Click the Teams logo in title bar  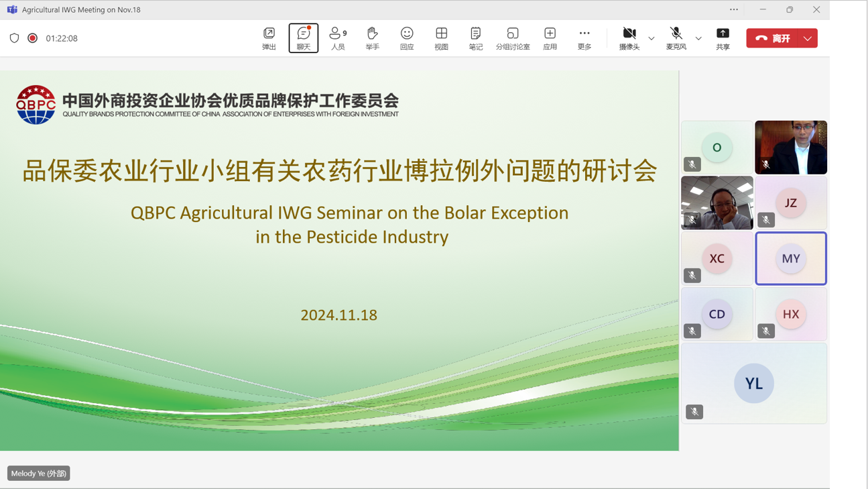[x=12, y=9]
